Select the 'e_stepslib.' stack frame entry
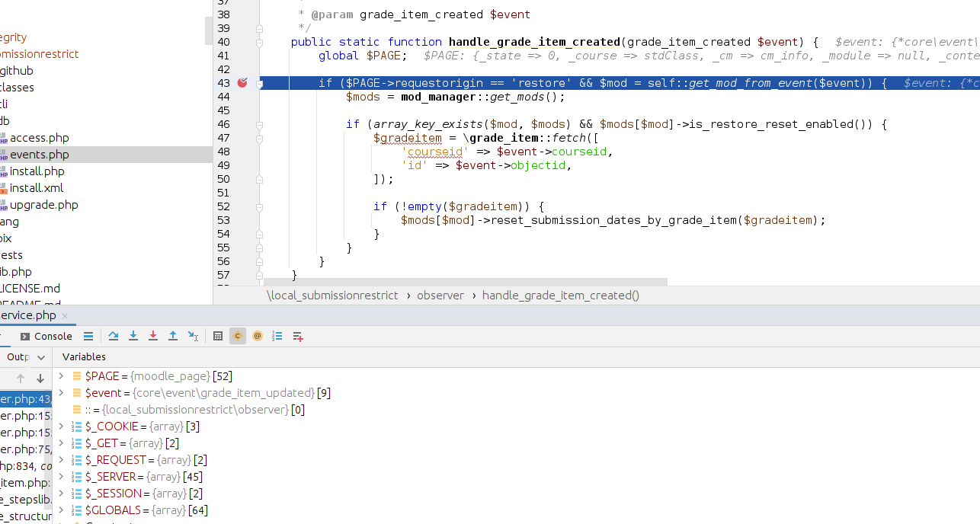 [x=26, y=500]
